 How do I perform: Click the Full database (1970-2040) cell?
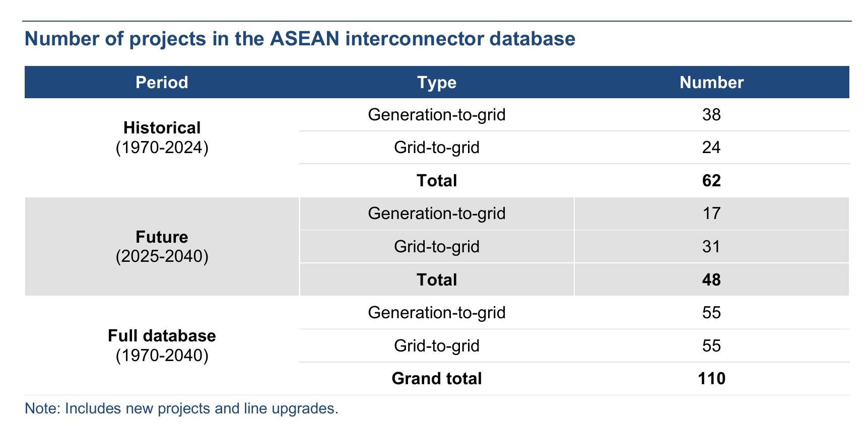[162, 345]
